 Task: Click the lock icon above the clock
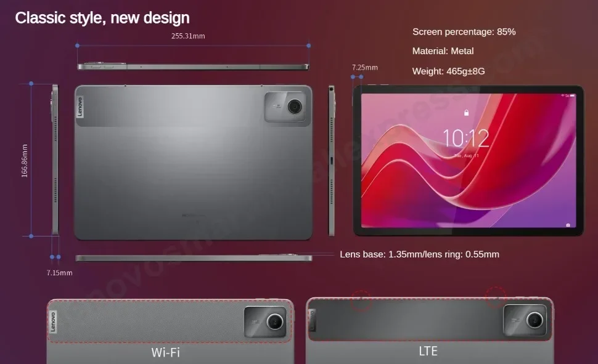(x=466, y=113)
